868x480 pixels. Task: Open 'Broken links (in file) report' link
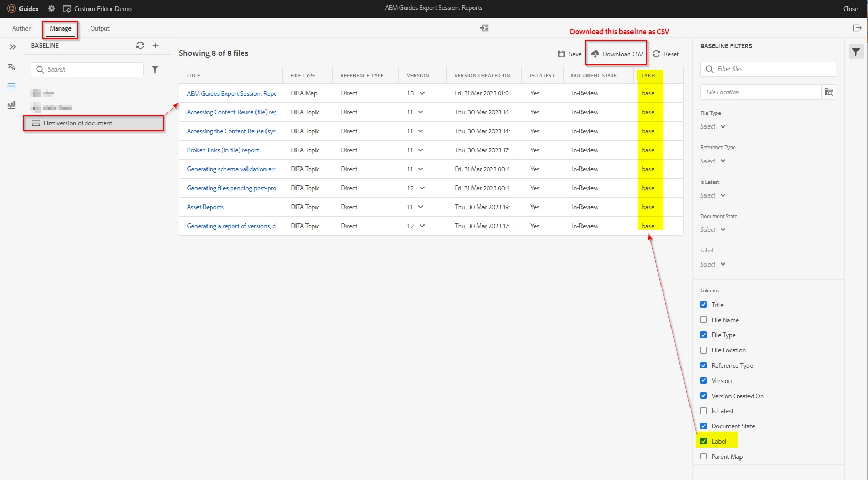[223, 150]
